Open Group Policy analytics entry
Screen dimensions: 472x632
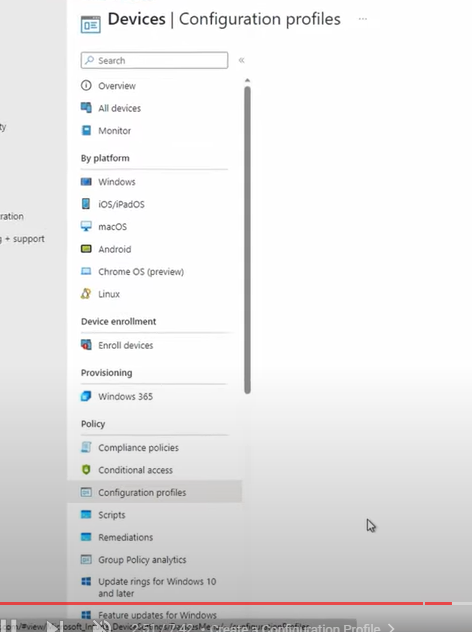(x=142, y=560)
